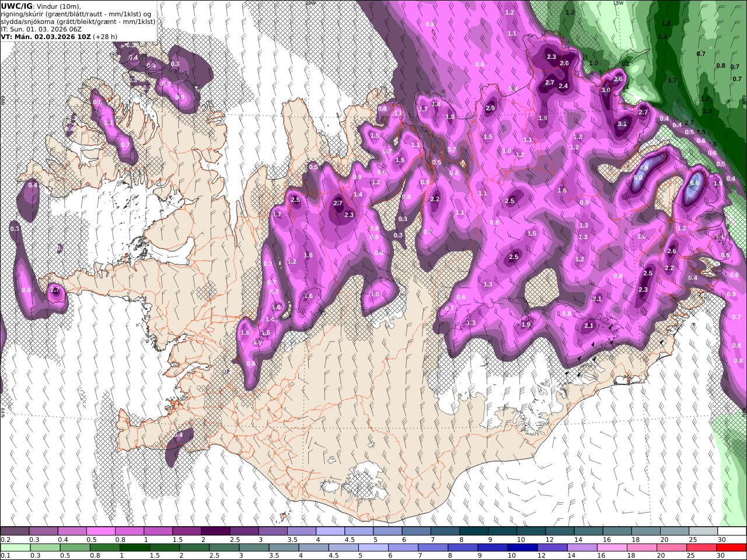Click the 3.0 precipitation value on the map
Image resolution: width=747 pixels, height=560 pixels.
coord(606,90)
